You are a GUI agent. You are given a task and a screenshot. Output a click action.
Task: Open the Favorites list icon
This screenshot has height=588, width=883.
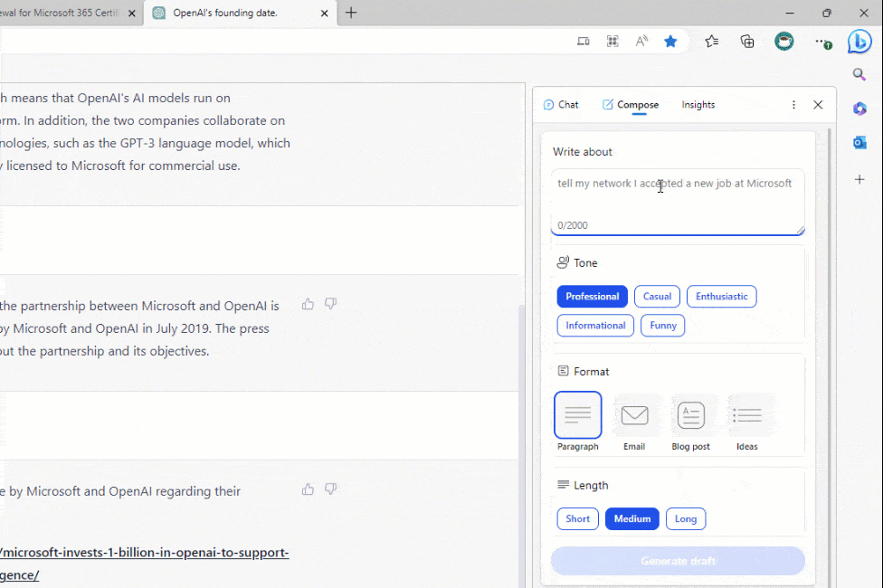(712, 41)
